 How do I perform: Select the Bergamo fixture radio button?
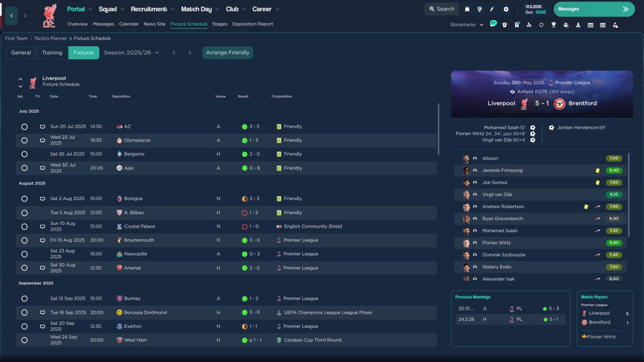(x=24, y=154)
